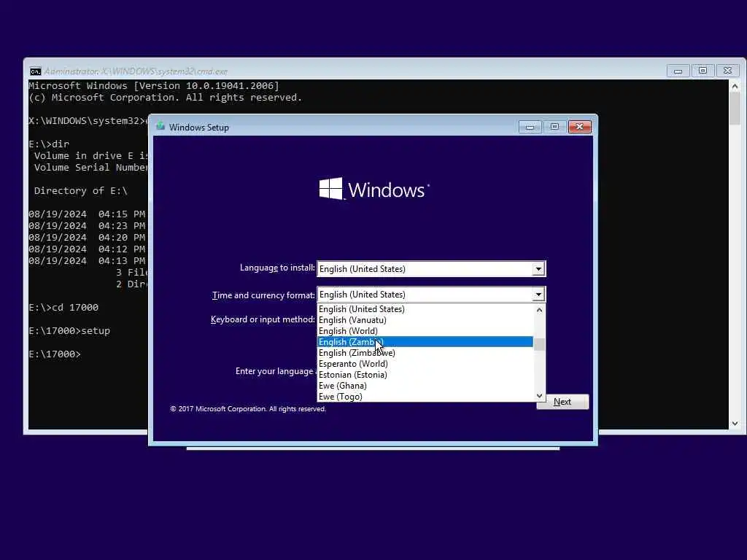This screenshot has height=560, width=747.
Task: Click cmd window scrollbar up arrow
Action: 735,86
